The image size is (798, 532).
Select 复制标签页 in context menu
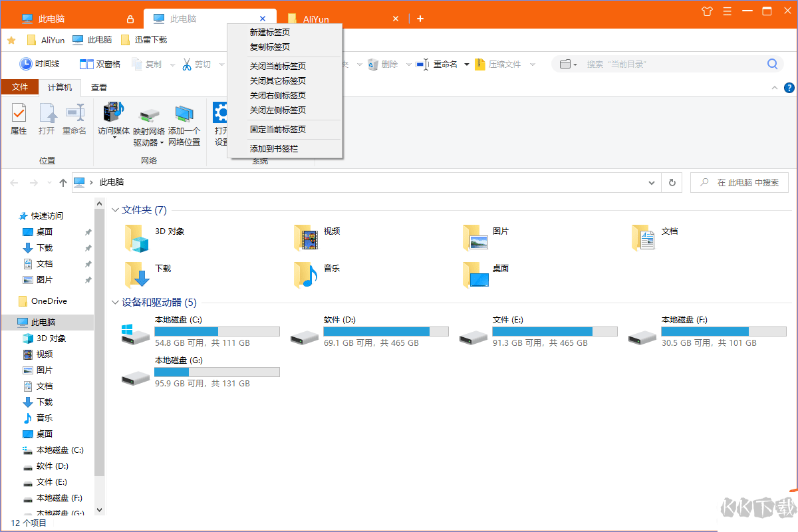coord(270,47)
